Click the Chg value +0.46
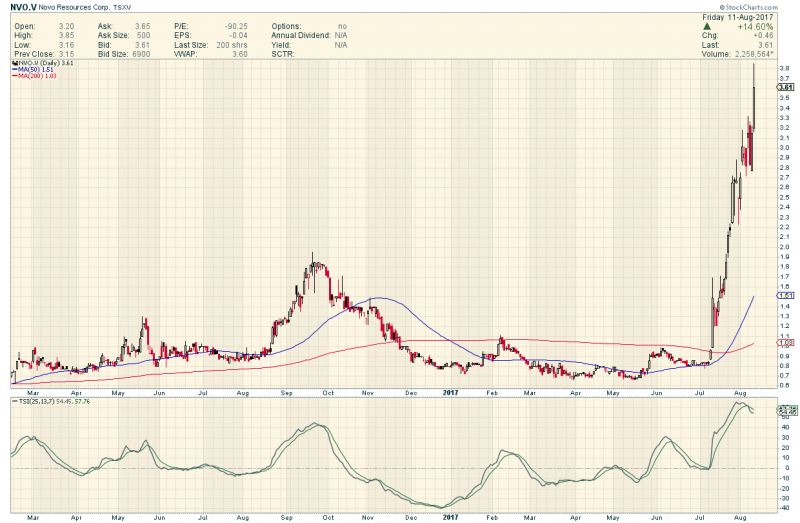The height and width of the screenshot is (523, 800). 763,36
